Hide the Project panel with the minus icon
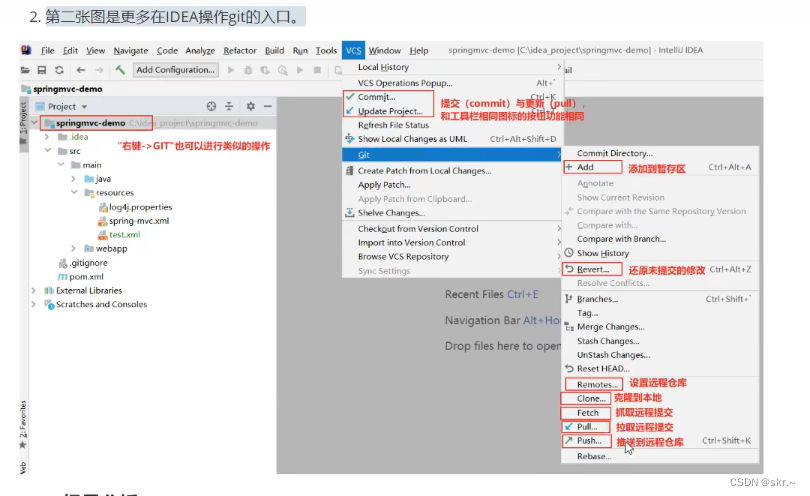The height and width of the screenshot is (496, 810). pos(268,106)
